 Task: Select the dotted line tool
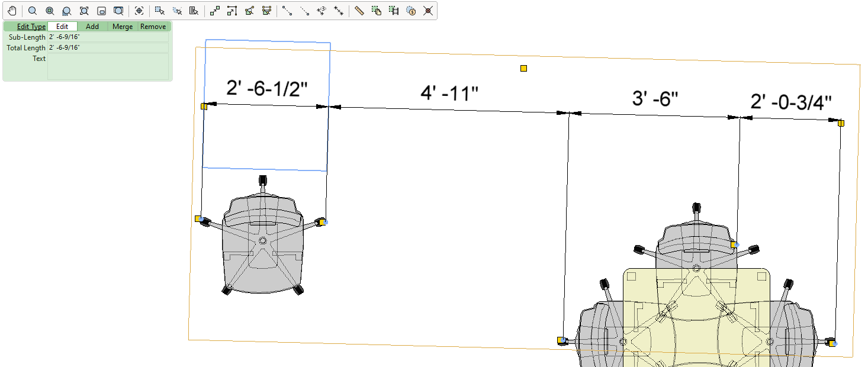coord(304,11)
